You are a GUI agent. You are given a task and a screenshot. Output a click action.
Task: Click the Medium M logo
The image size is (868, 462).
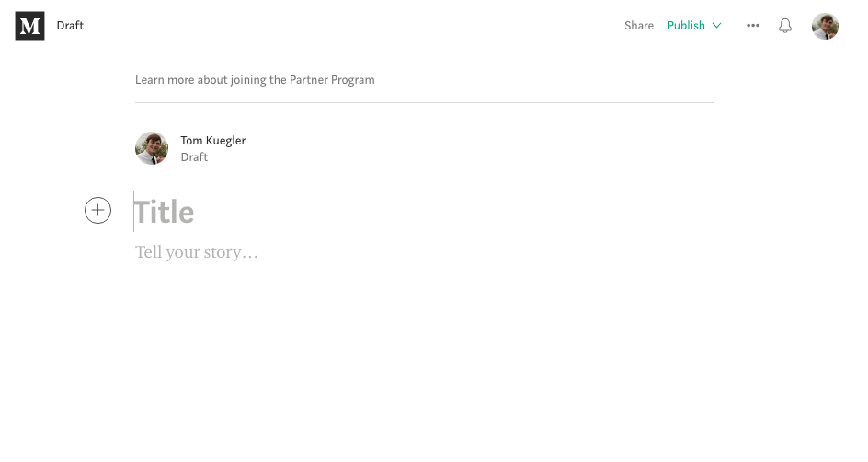[30, 26]
